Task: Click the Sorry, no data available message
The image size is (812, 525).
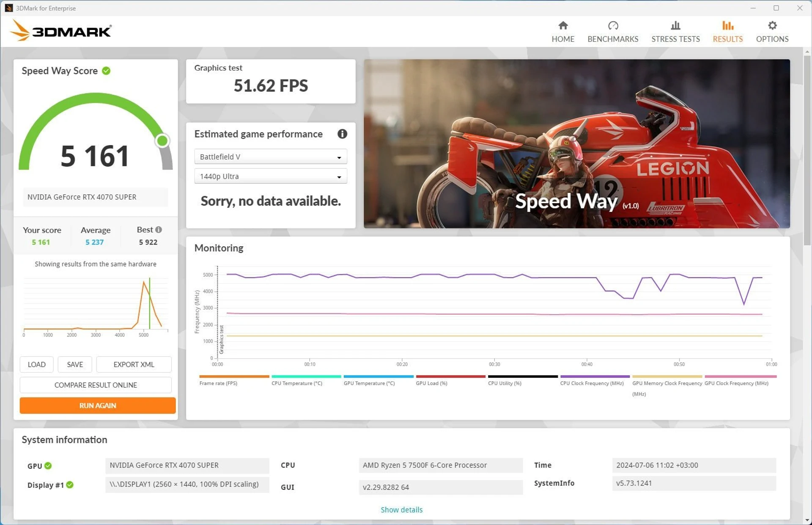Action: 271,201
